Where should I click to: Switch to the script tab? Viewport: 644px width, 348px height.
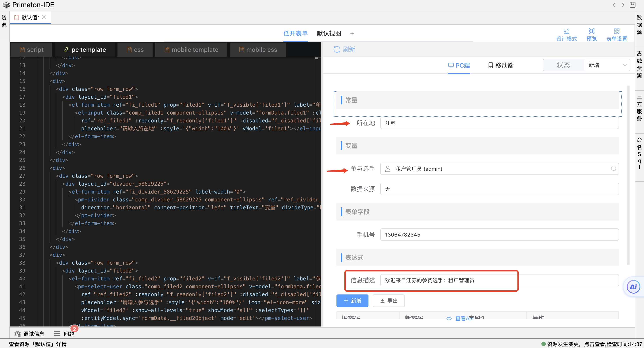(32, 50)
